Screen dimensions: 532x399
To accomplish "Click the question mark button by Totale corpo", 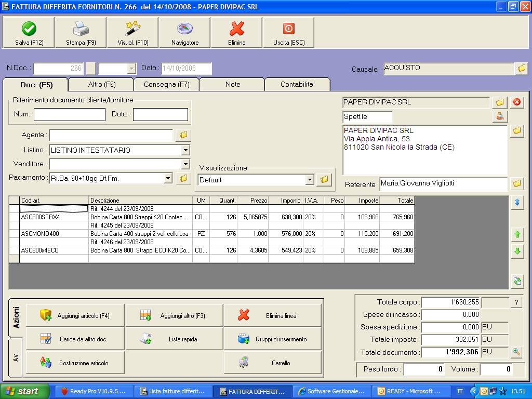I will tap(516, 302).
